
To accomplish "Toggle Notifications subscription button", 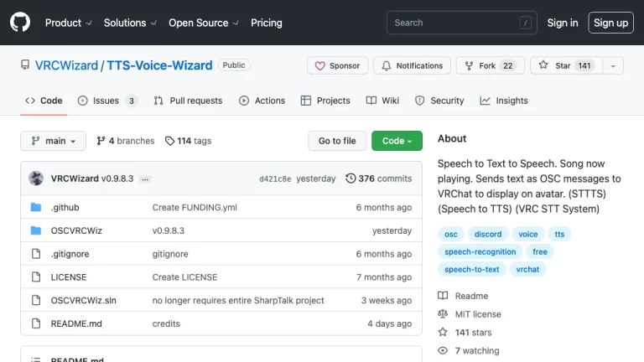I will [x=412, y=65].
